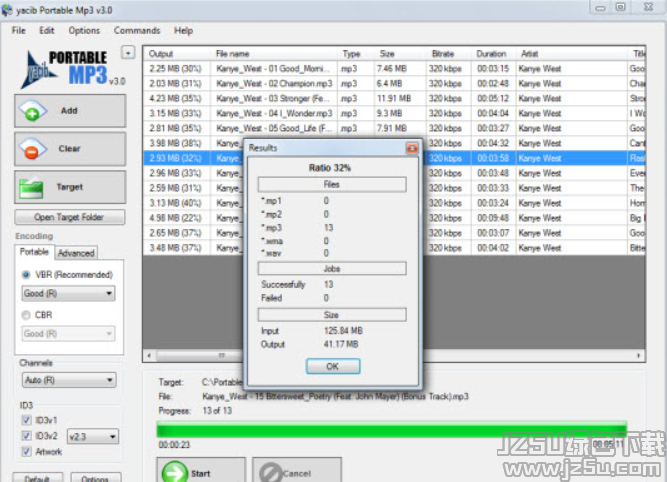Viewport: 667px width, 482px height.
Task: Select the CBR radio button
Action: [x=26, y=315]
